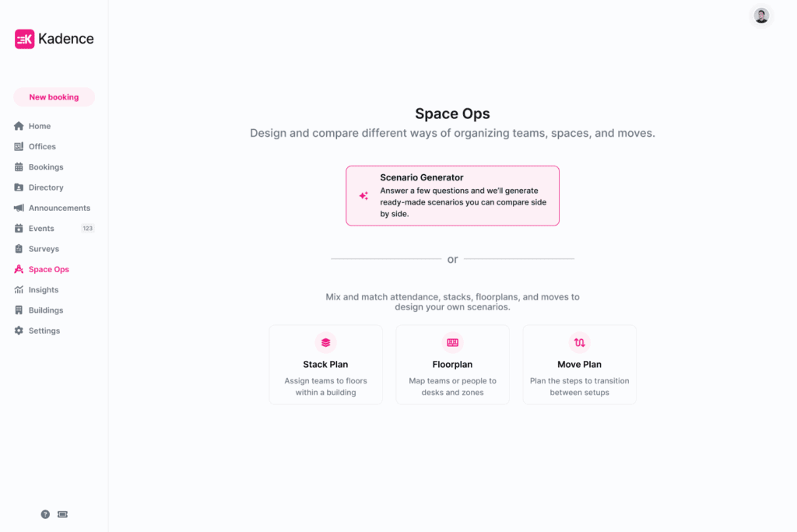Click the Scenario Generator sparkle icon

tap(363, 196)
